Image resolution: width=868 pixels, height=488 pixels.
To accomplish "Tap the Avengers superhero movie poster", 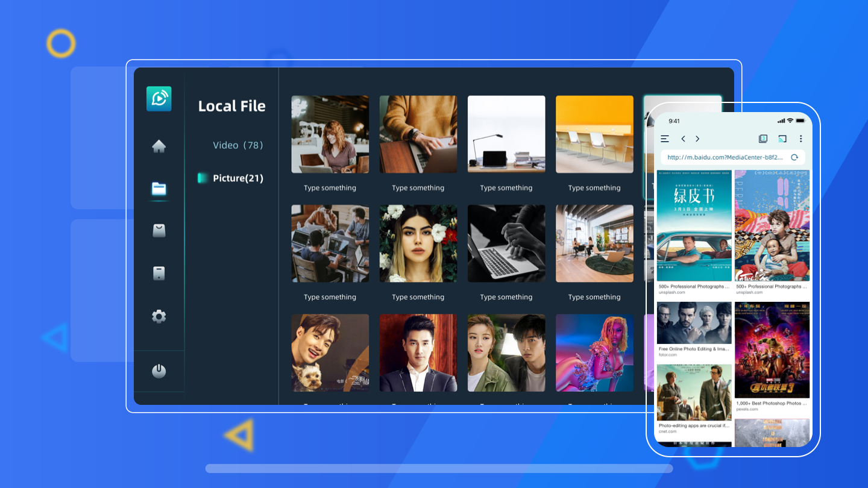I will click(772, 350).
